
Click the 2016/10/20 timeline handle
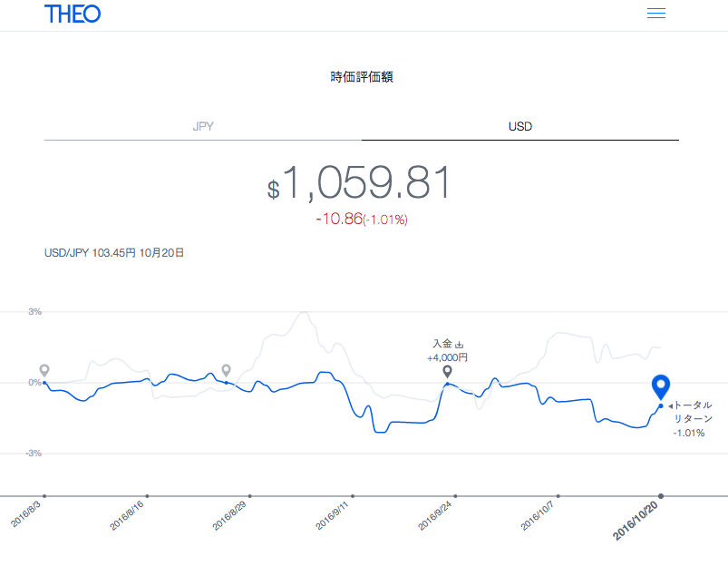tap(661, 495)
